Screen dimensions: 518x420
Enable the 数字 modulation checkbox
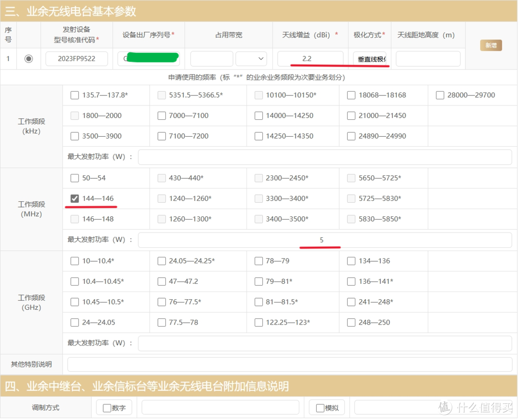pos(106,407)
